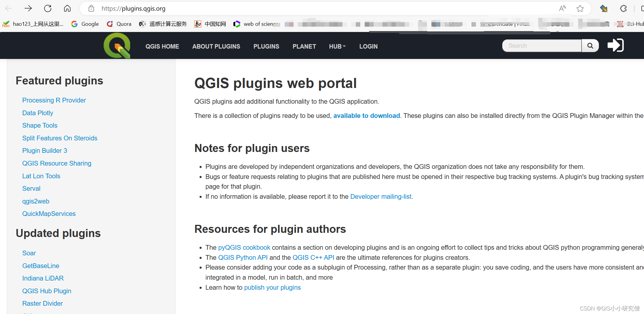Open the PLANET menu item
644x314 pixels.
click(304, 47)
